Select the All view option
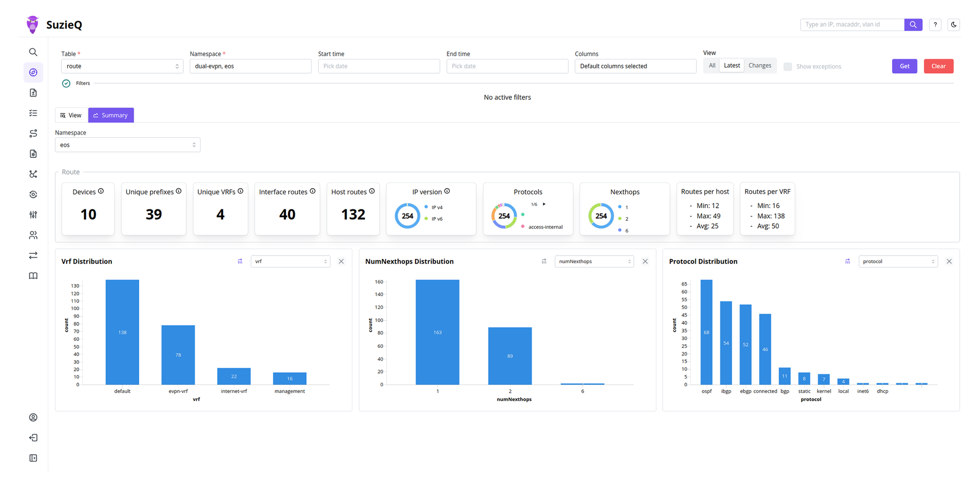The image size is (980, 483). tap(712, 66)
